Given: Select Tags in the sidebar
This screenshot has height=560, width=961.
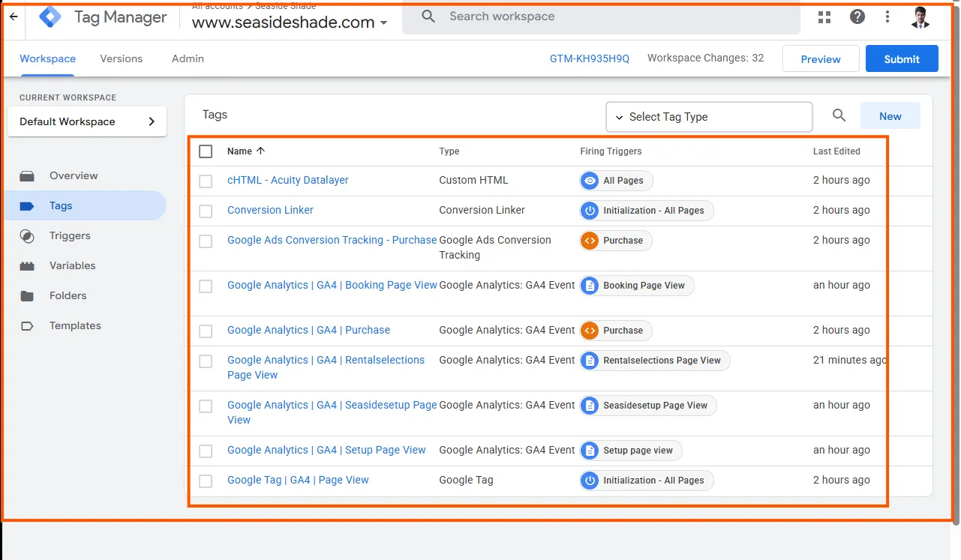Looking at the screenshot, I should pos(86,205).
